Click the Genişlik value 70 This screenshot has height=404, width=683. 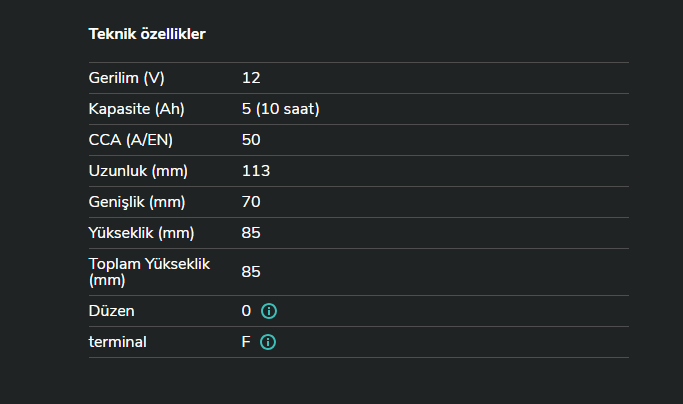pyautogui.click(x=251, y=202)
